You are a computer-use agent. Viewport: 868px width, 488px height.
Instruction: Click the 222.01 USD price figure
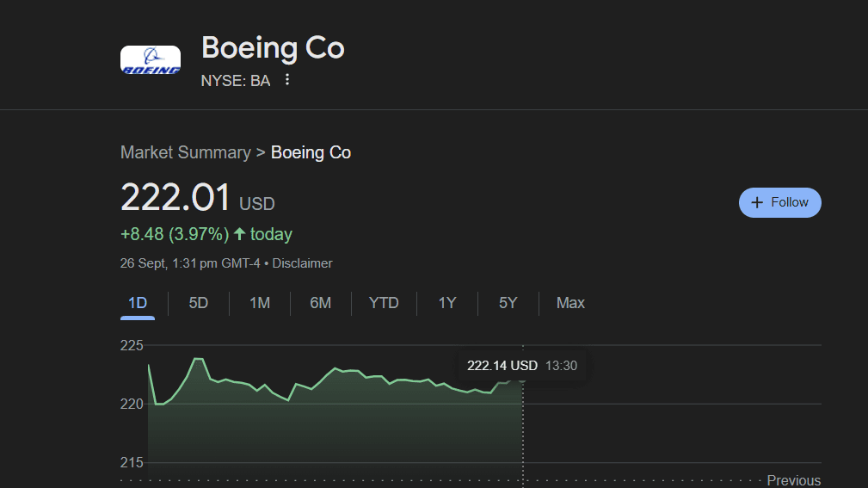[176, 197]
